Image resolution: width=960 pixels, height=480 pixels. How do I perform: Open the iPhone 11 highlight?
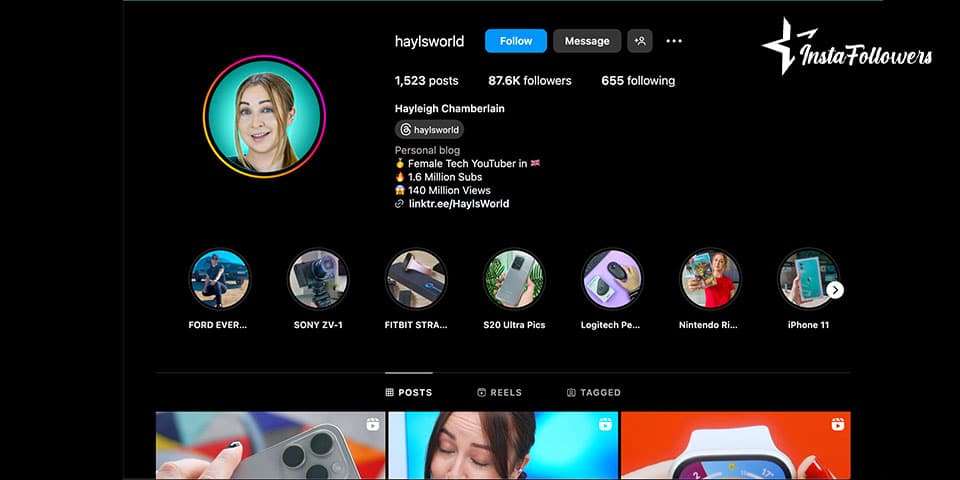(808, 279)
